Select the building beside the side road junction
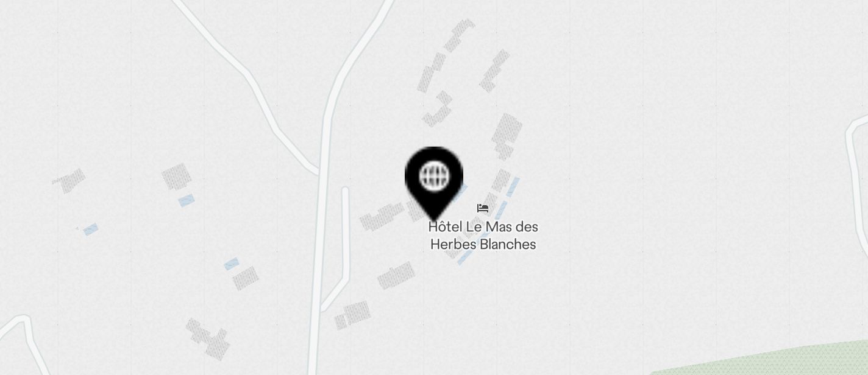Screen dimensions: 868x375 pos(352,315)
